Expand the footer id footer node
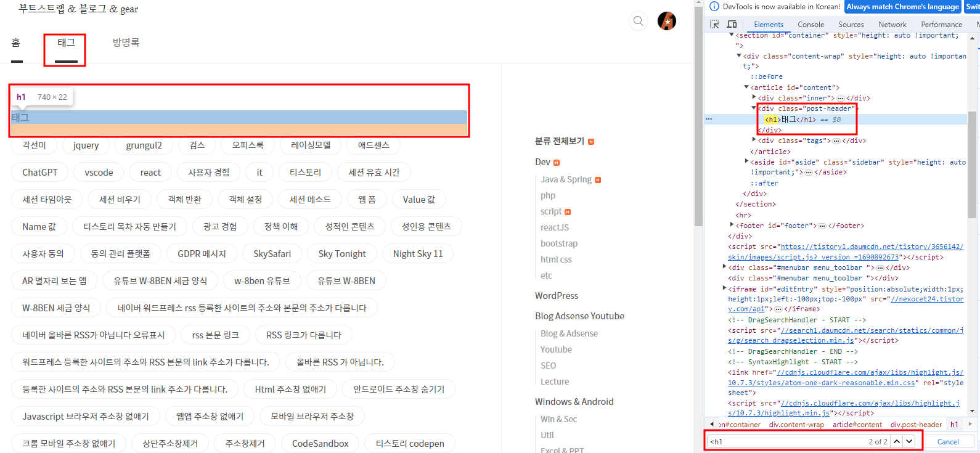Screen dimensions: 980x453 coord(732,225)
